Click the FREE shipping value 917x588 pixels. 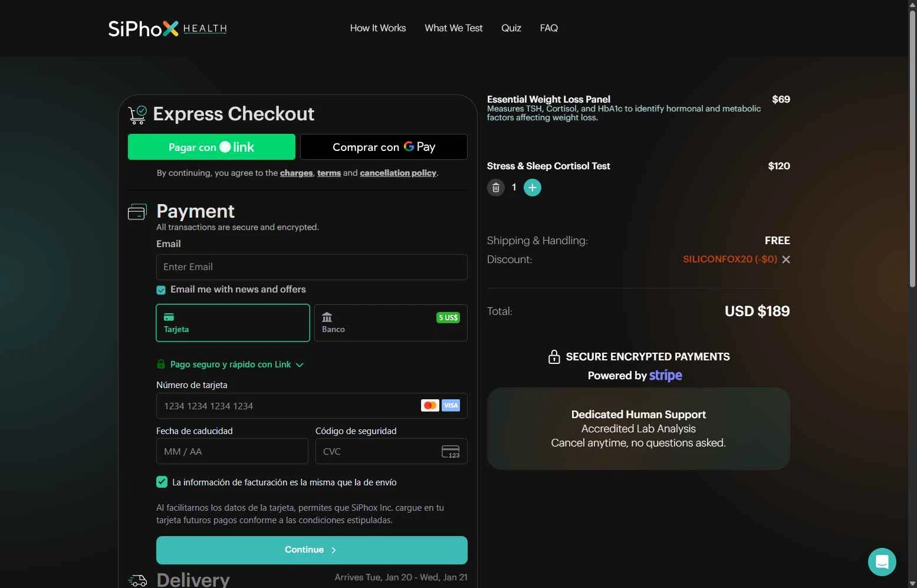click(x=777, y=241)
